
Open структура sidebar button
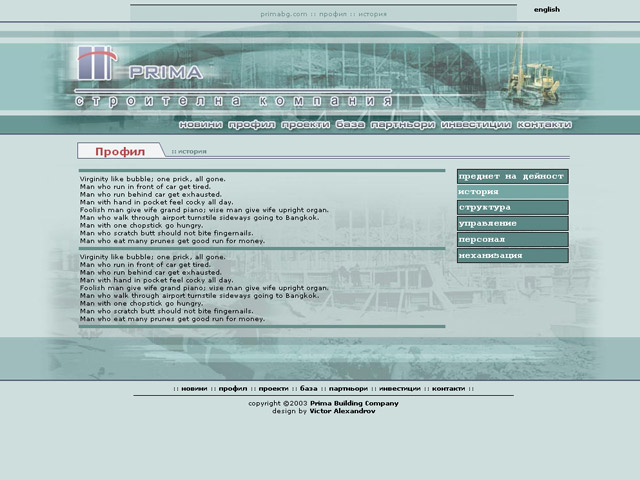(x=513, y=207)
